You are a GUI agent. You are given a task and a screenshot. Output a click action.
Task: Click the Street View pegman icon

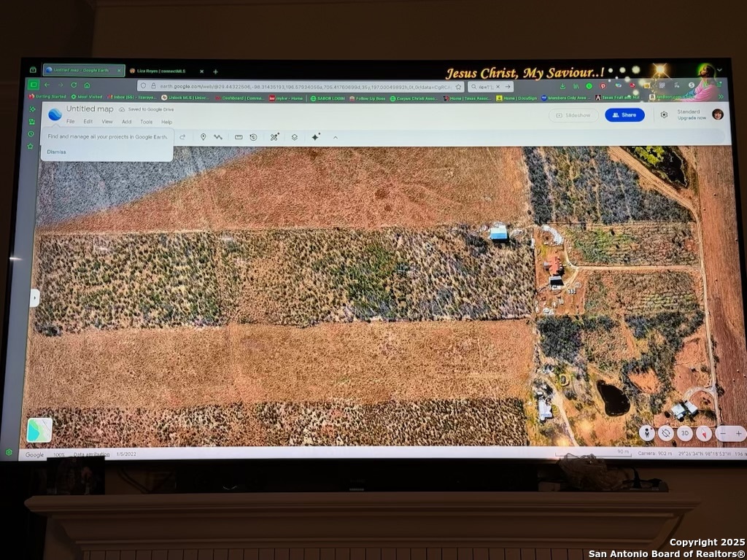(x=646, y=433)
